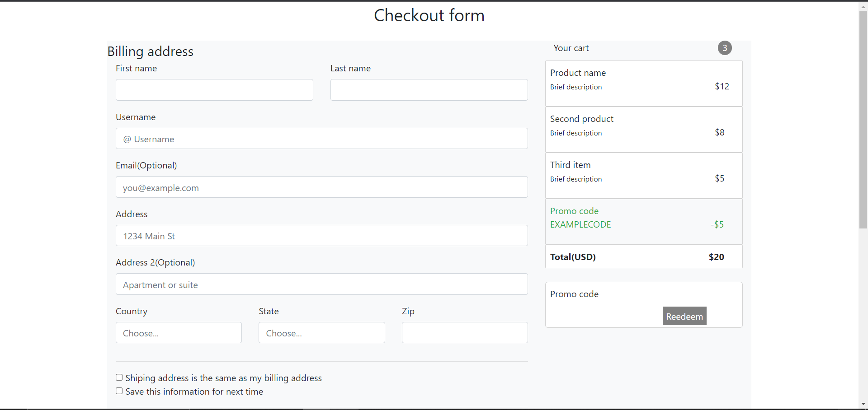This screenshot has width=868, height=410.
Task: Click the vertical scrollbar thumb
Action: [x=863, y=120]
